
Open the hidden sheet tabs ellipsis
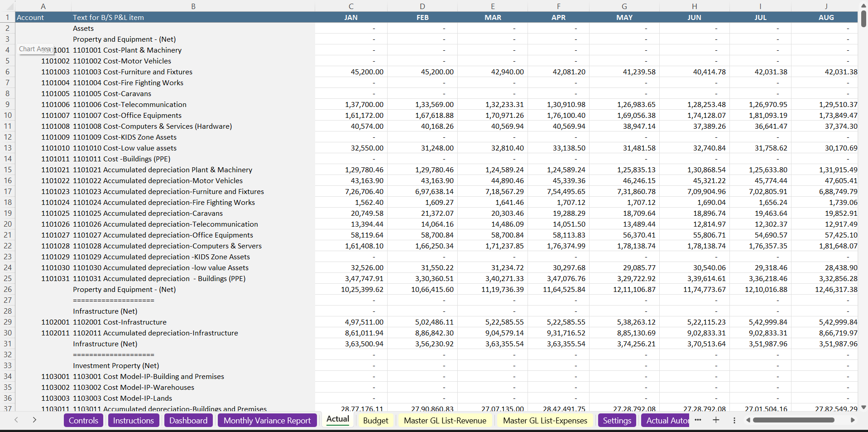[x=698, y=420]
